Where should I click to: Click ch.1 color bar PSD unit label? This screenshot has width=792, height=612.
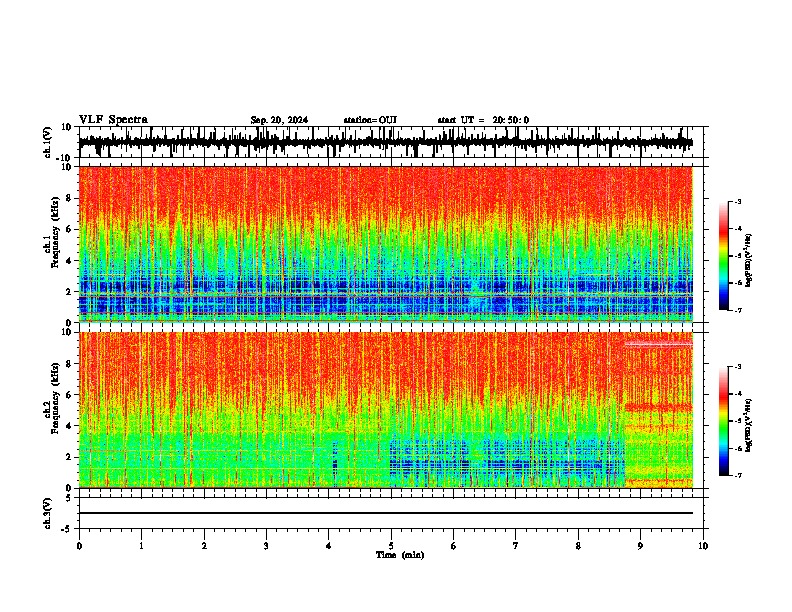pyautogui.click(x=748, y=260)
